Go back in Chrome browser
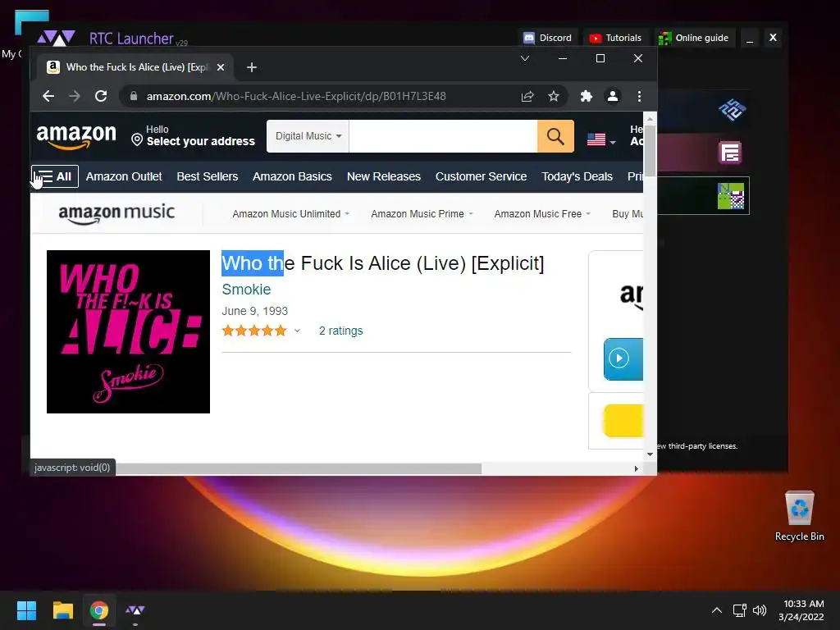Screen dimensions: 840x630 click(x=48, y=96)
